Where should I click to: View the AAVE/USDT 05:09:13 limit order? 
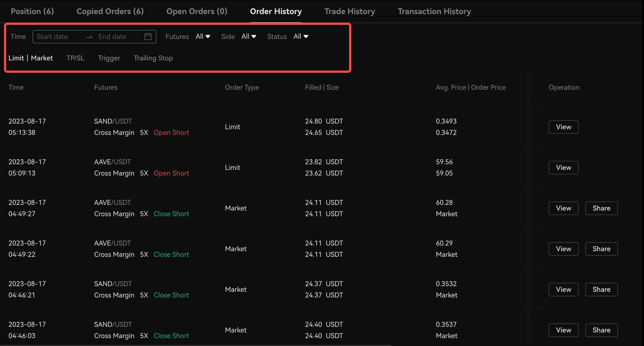tap(563, 168)
